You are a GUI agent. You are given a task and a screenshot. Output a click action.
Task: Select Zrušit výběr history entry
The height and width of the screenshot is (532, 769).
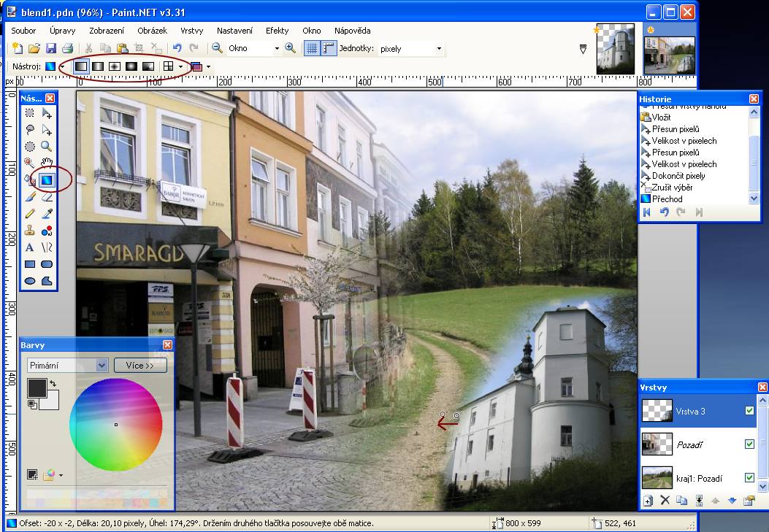pyautogui.click(x=672, y=188)
